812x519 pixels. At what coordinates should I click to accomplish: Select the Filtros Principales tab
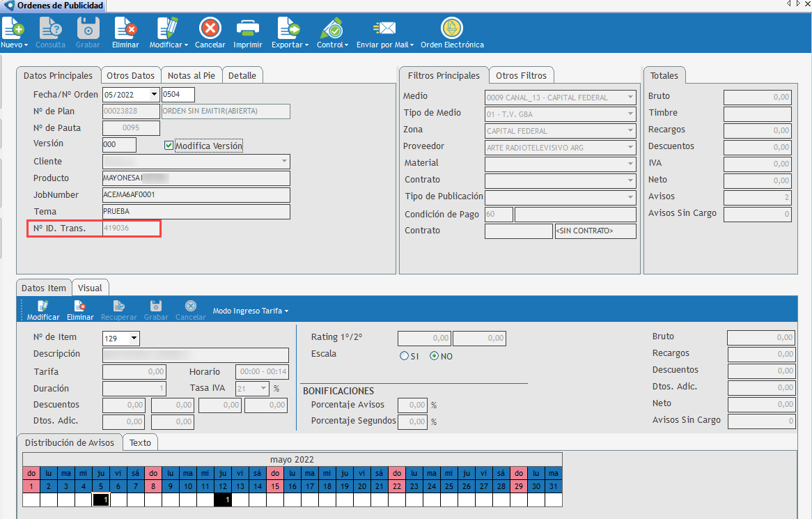point(444,76)
